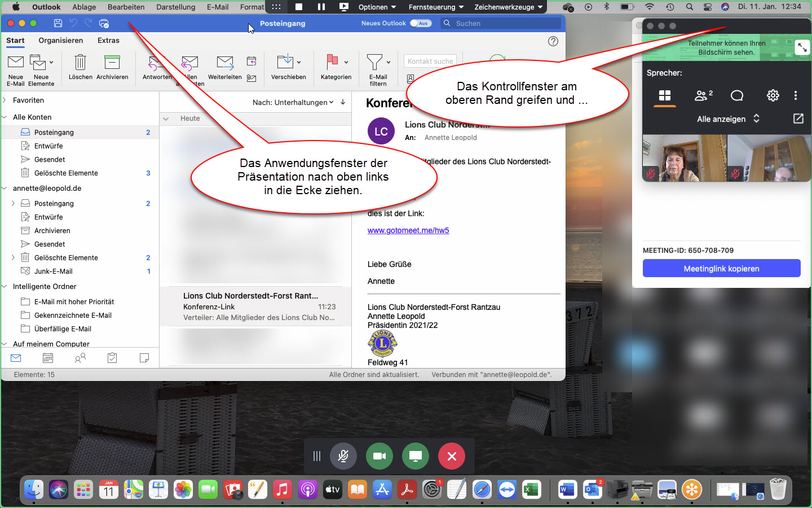Switch to Tasks view at sidebar bottom
Viewport: 812px width, 508px height.
112,358
